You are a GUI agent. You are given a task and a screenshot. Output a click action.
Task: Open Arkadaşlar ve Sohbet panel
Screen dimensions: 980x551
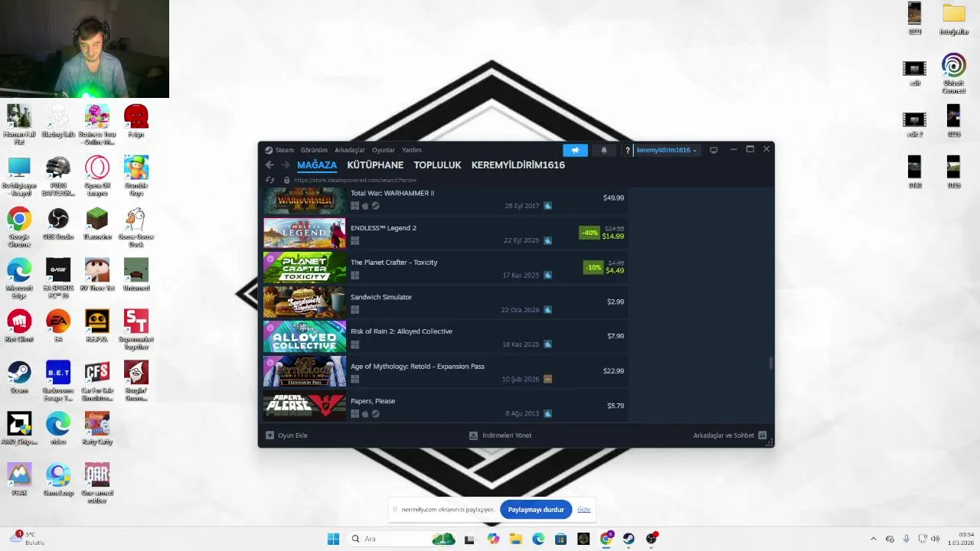coord(730,435)
